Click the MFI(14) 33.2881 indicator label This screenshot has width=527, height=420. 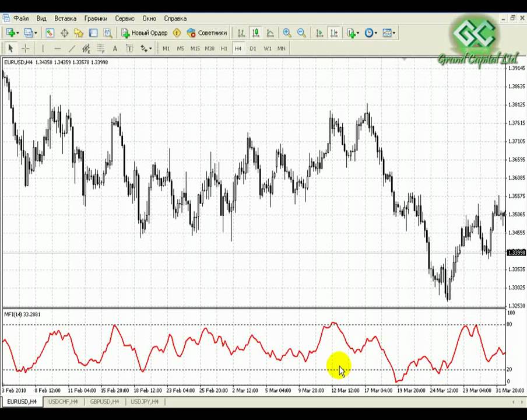[22, 314]
